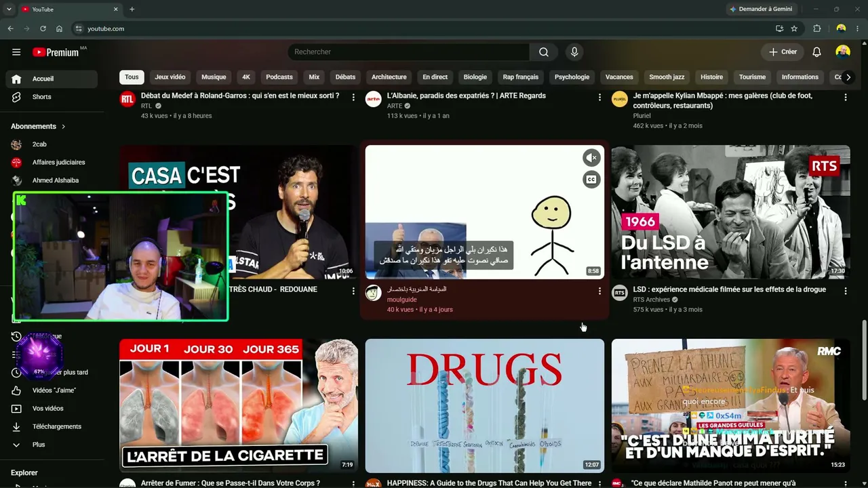This screenshot has height=488, width=868.
Task: Open the browser extensions menu
Action: coord(817,28)
